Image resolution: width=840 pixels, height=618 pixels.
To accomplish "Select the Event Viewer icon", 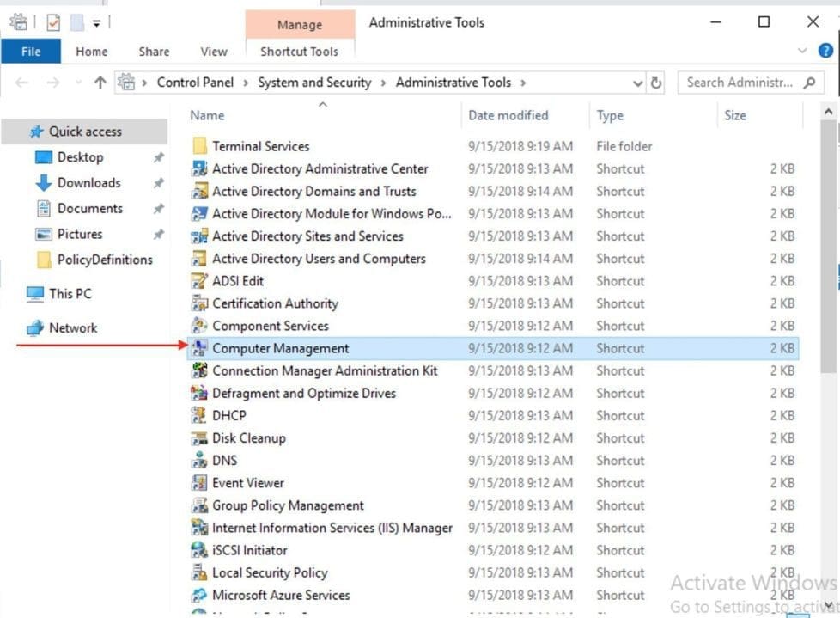I will coord(199,483).
